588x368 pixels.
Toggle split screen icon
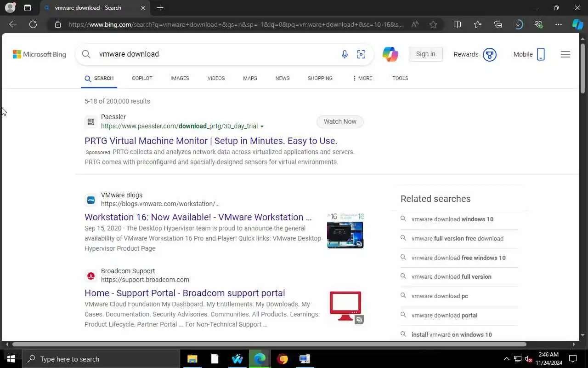457,24
